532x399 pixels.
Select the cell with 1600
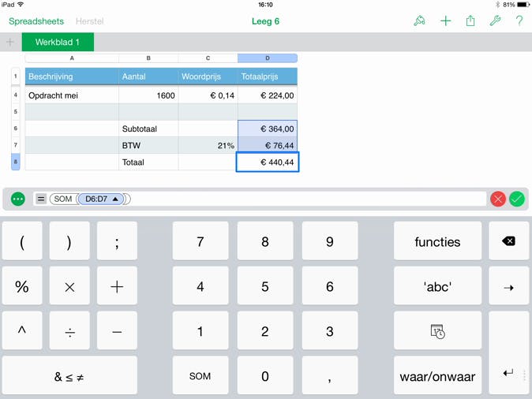pos(148,95)
